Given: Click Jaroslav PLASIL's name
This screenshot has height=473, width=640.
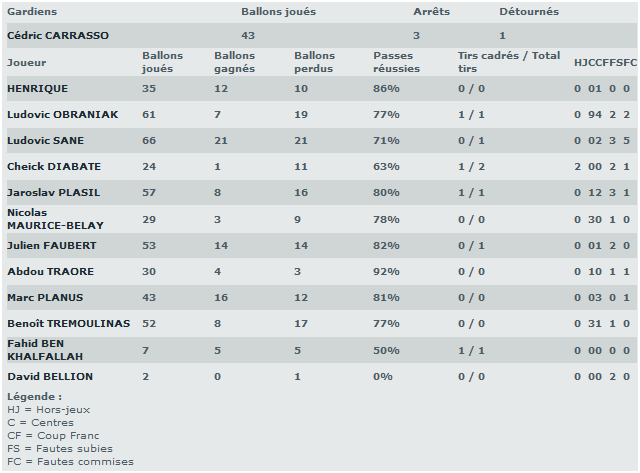Looking at the screenshot, I should tap(53, 193).
